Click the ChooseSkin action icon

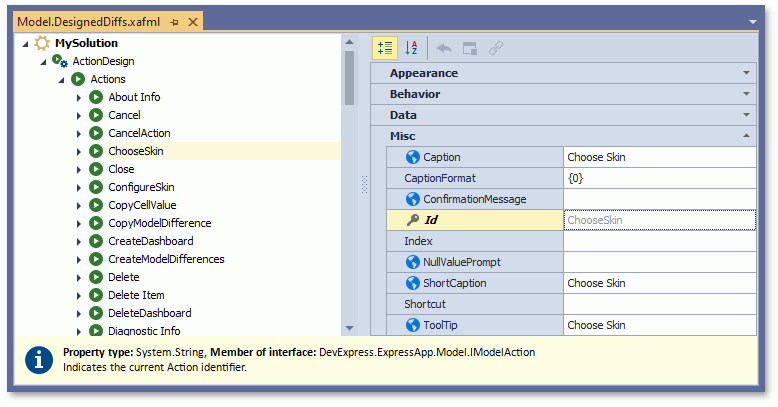click(96, 151)
